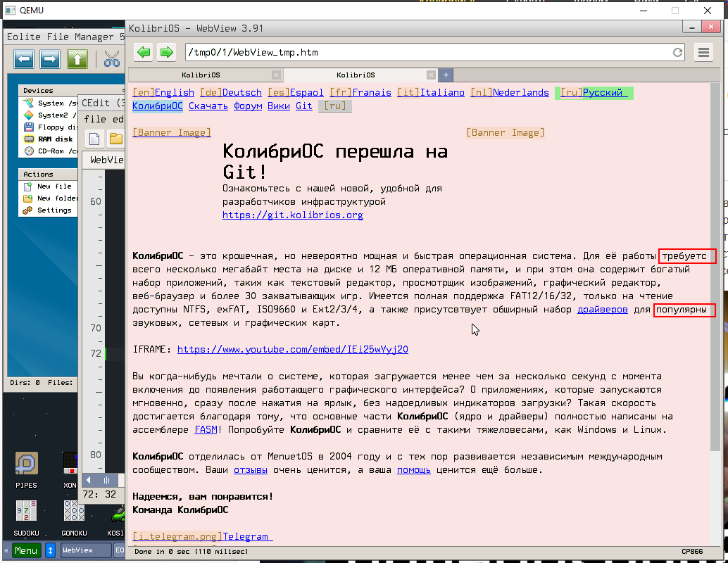The width and height of the screenshot is (728, 563).
Task: Open the SUDOKU desktop icon
Action: pyautogui.click(x=27, y=512)
